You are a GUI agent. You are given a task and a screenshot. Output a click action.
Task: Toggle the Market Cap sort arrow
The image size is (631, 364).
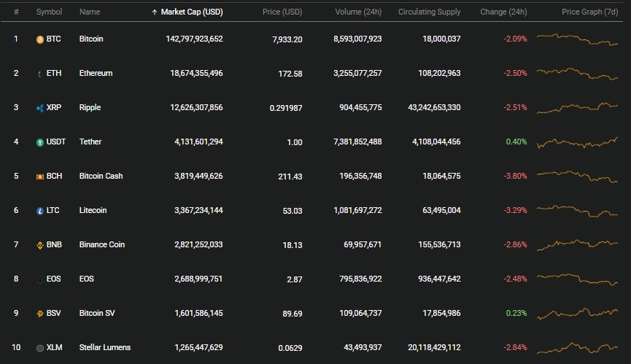(154, 12)
